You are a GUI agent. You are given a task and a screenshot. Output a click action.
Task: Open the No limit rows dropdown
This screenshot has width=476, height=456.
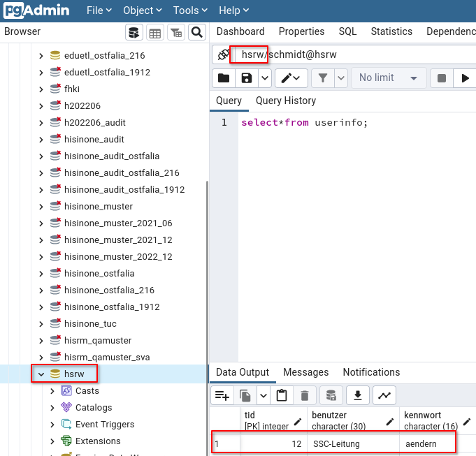389,78
